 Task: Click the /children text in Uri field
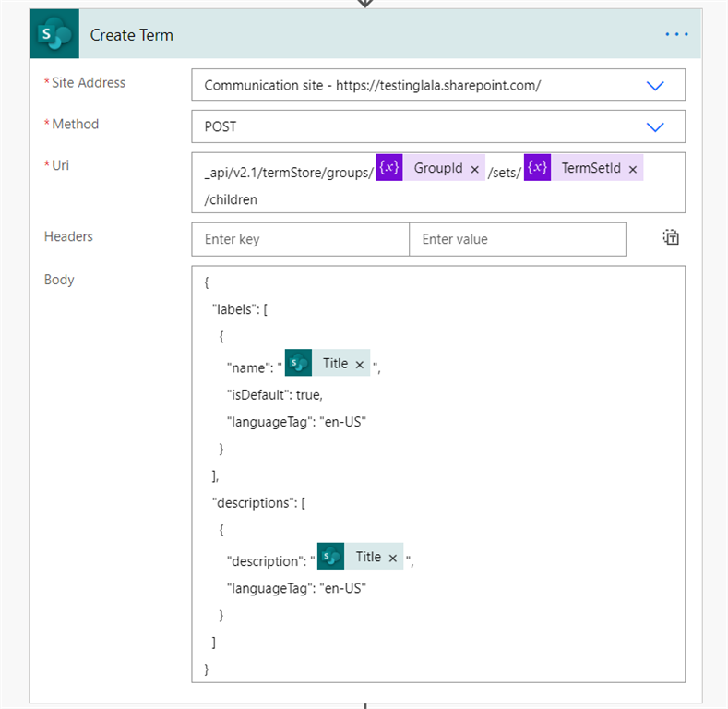(231, 199)
